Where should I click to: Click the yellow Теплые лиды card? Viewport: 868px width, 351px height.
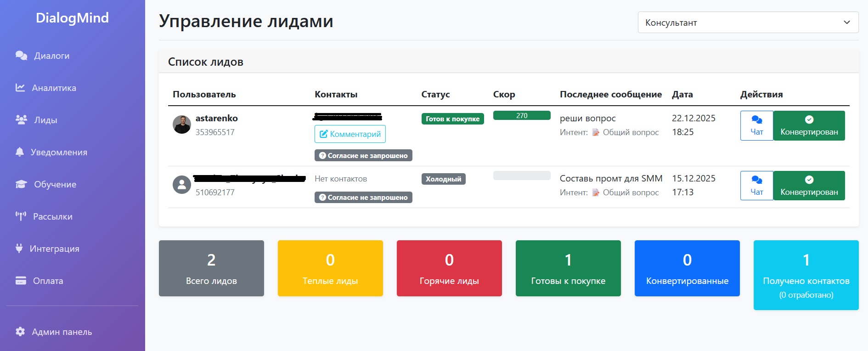[330, 268]
